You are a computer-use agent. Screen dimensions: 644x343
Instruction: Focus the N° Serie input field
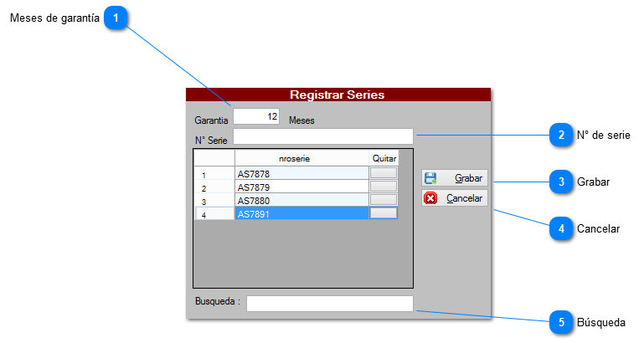(x=323, y=136)
